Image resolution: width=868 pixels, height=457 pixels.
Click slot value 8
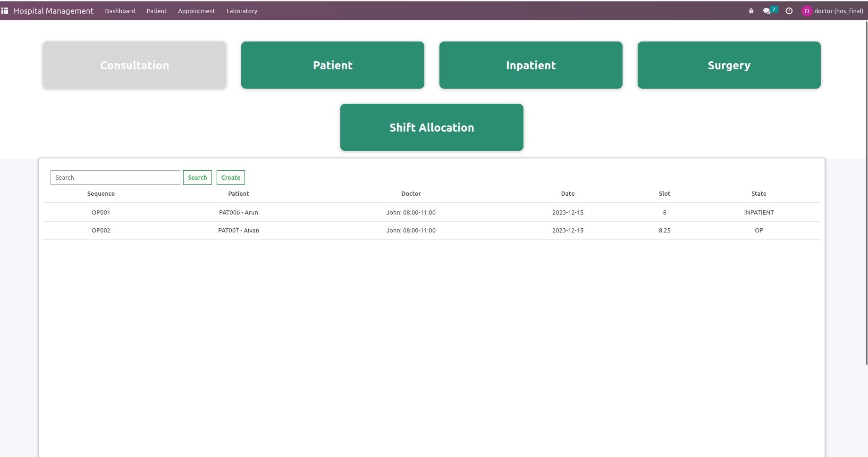(x=665, y=212)
